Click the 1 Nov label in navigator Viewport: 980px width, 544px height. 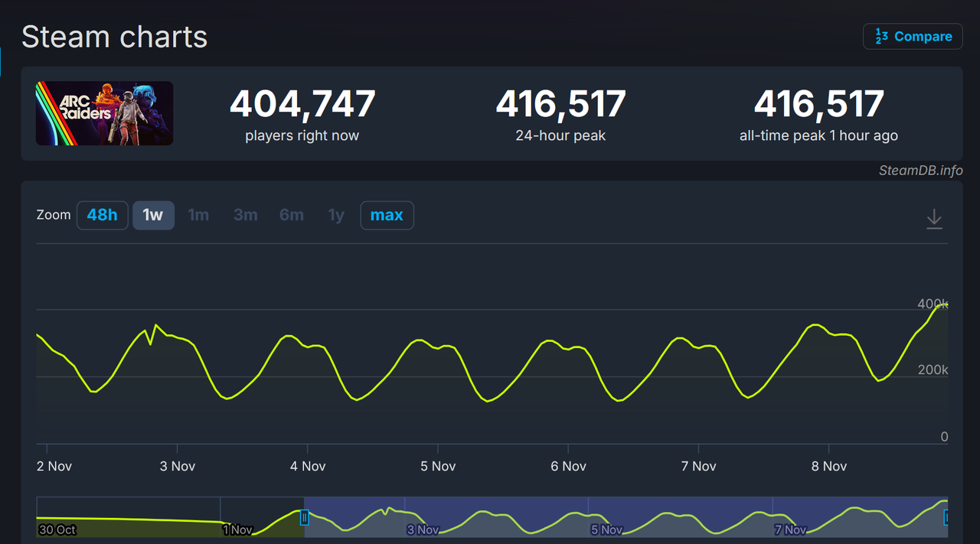(237, 529)
